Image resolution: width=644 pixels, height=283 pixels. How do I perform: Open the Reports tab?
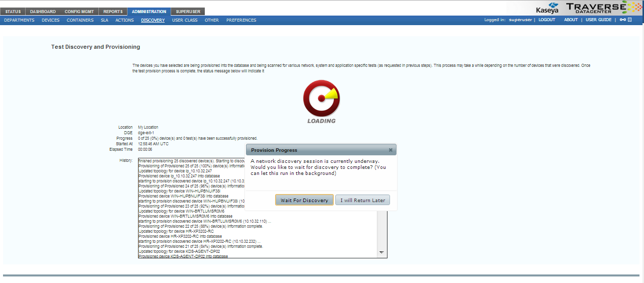[113, 12]
